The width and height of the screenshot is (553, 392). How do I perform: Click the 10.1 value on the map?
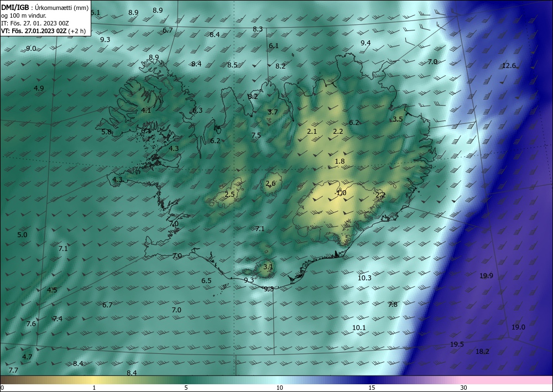pyautogui.click(x=359, y=327)
